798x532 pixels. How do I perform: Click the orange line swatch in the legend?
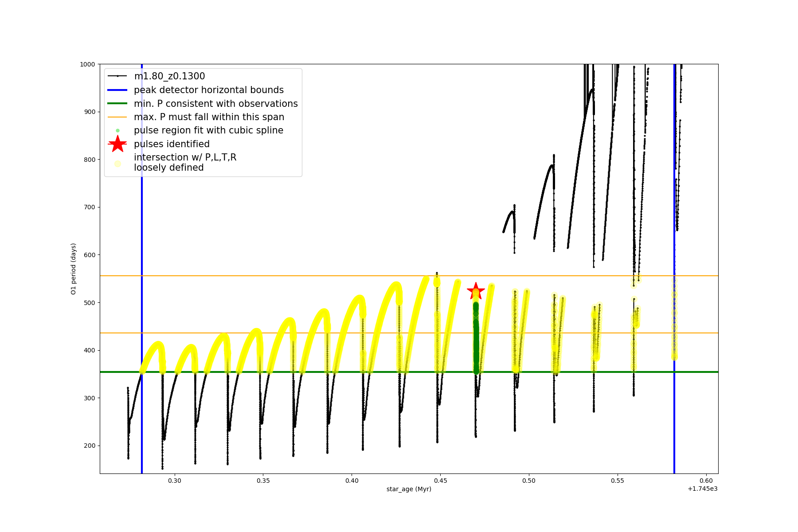tap(117, 117)
